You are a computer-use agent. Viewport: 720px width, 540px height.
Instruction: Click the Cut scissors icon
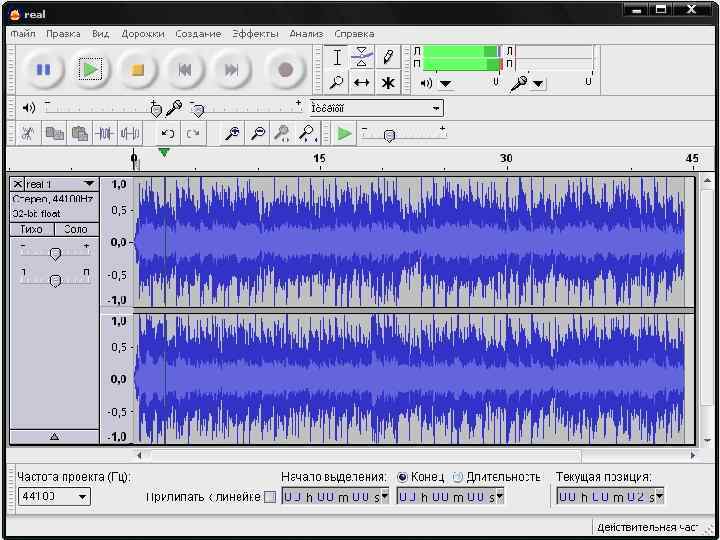[27, 133]
